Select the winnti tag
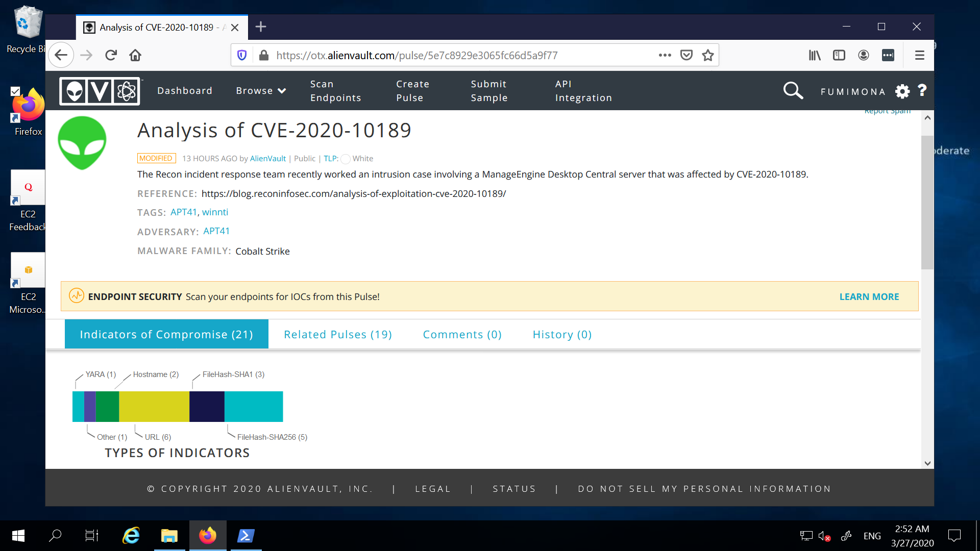This screenshot has height=551, width=980. pos(215,212)
